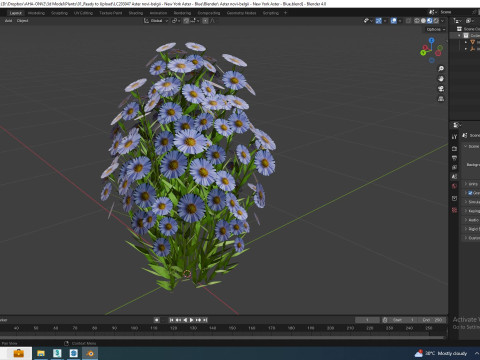
Task: Open the pivot point dropdown
Action: point(175,21)
